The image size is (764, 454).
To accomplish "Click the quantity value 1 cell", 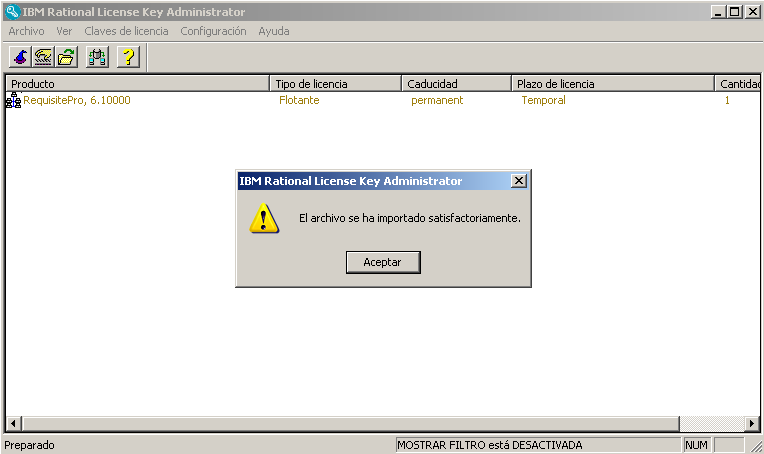I will pos(727,100).
